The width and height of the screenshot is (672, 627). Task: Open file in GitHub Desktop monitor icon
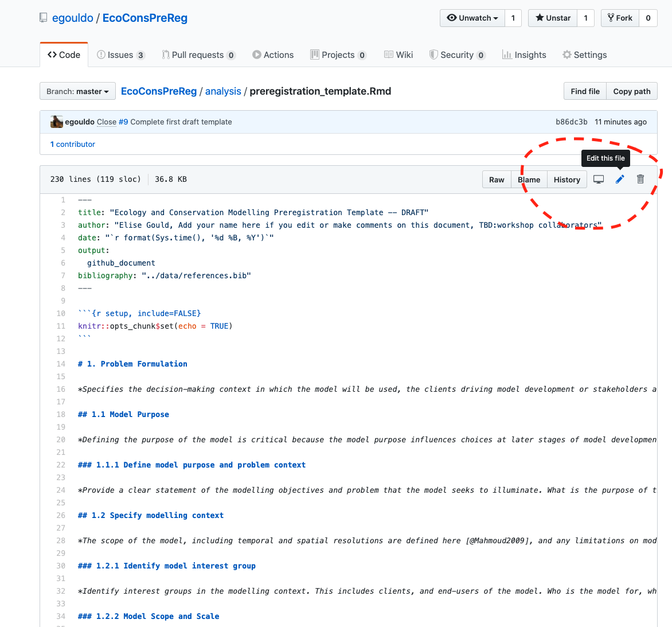[599, 179]
